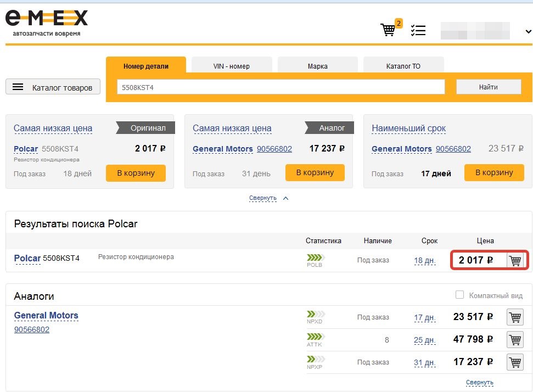Viewport: 533px width, 392px height.
Task: Open the 90566802 part number link in Аналоги
Action: (x=32, y=329)
